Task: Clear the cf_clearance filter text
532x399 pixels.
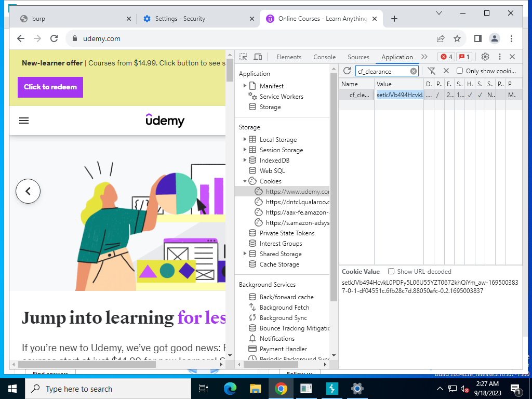Action: tap(413, 71)
